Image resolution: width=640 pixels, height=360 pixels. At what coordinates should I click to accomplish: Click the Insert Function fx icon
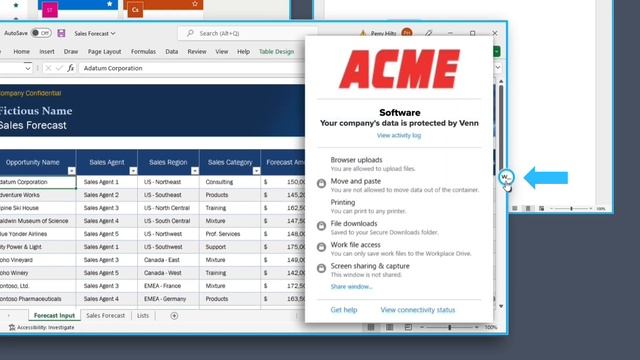coord(71,68)
